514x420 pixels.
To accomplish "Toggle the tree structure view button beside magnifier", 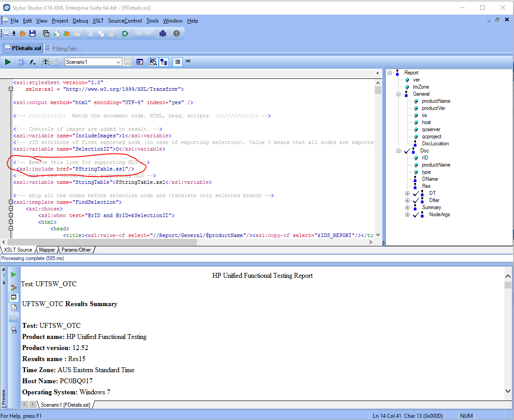I will pos(164,62).
